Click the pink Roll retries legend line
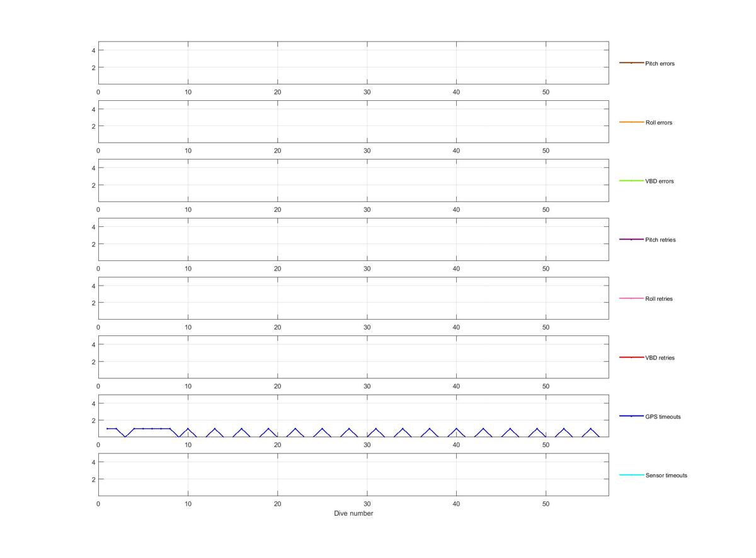756x558 pixels. [631, 298]
